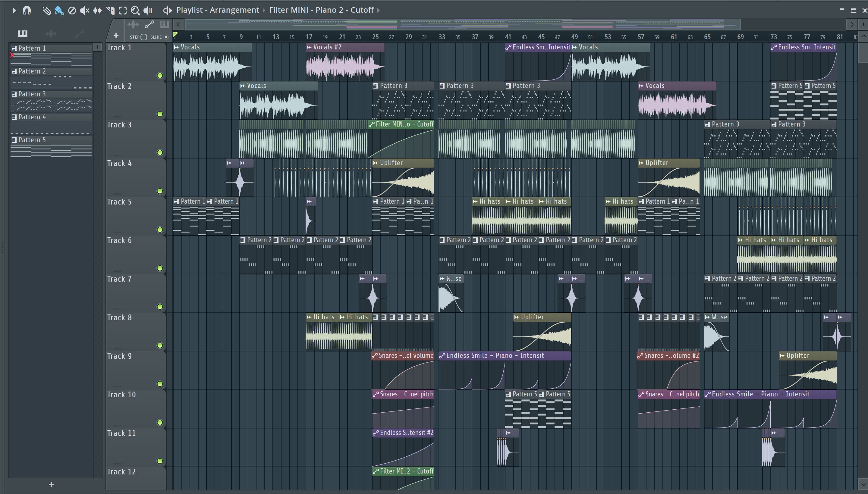Open Filter MIN..o - Cutoff clip menu
Image resolution: width=868 pixels, height=494 pixels.
tap(371, 124)
